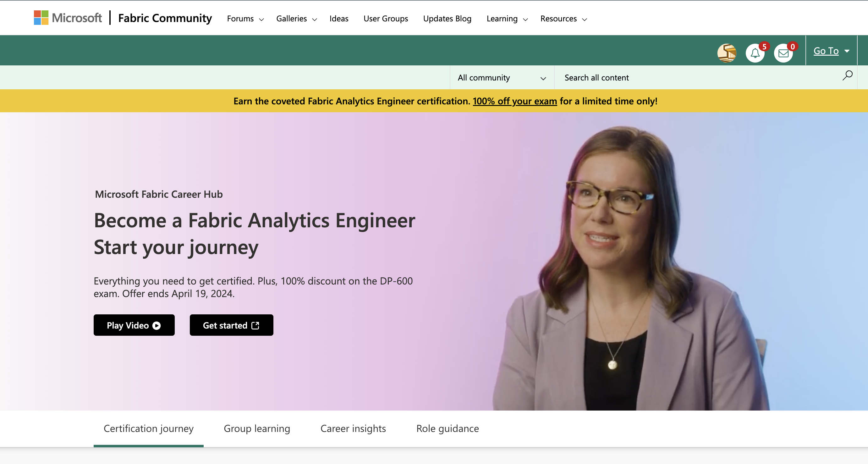Viewport: 868px width, 464px height.
Task: Expand the Galleries menu
Action: pos(297,19)
